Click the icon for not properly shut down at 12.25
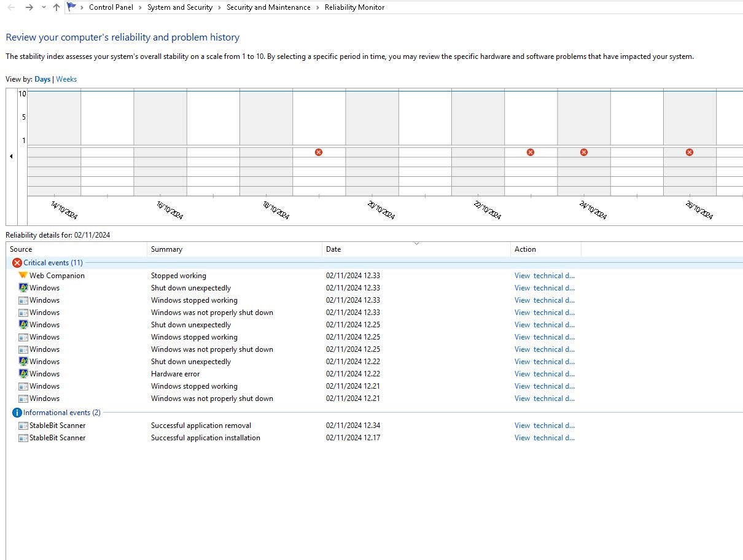The width and height of the screenshot is (743, 560). tap(23, 349)
